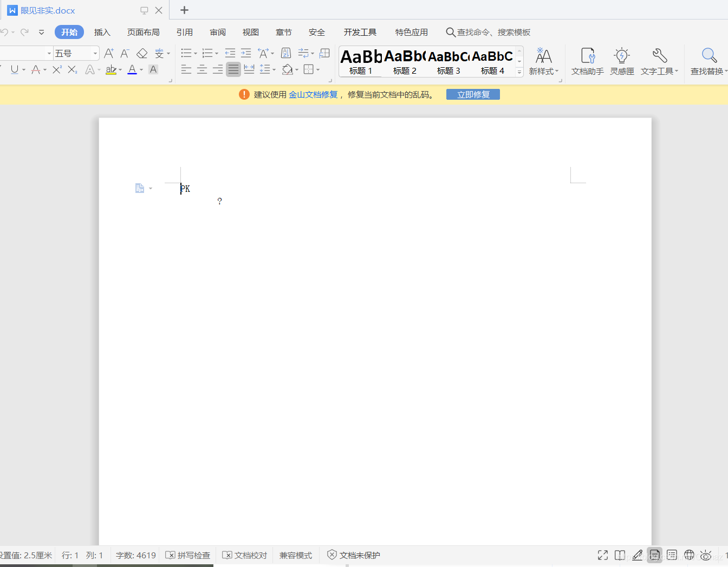Screen dimensions: 728x567
Task: Open quick access toolbar customize dropdown
Action: (x=41, y=32)
